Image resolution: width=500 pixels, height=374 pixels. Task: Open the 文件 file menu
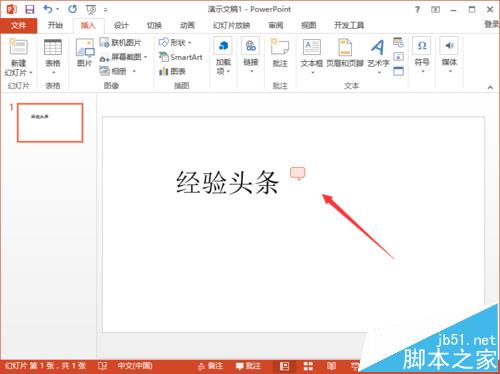(18, 26)
